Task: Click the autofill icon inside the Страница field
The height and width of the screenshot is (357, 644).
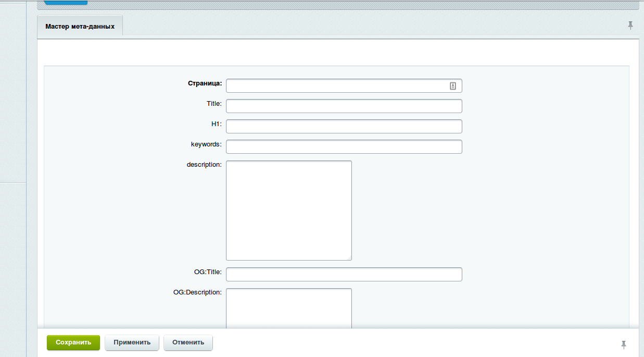Action: click(453, 86)
